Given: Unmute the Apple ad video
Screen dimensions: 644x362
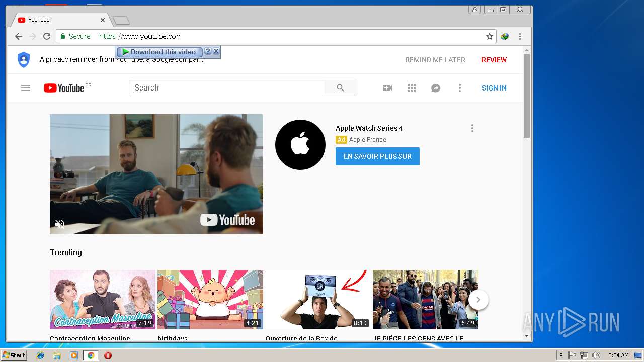Looking at the screenshot, I should click(x=60, y=224).
